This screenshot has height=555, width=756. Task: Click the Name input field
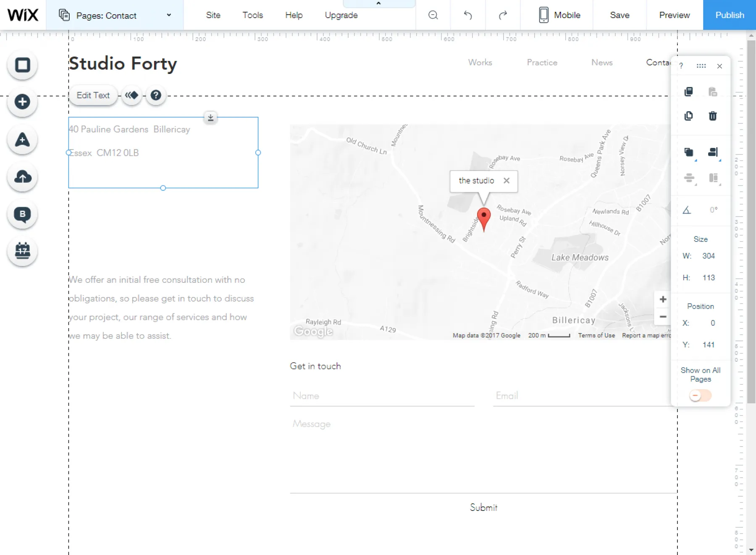(x=382, y=396)
